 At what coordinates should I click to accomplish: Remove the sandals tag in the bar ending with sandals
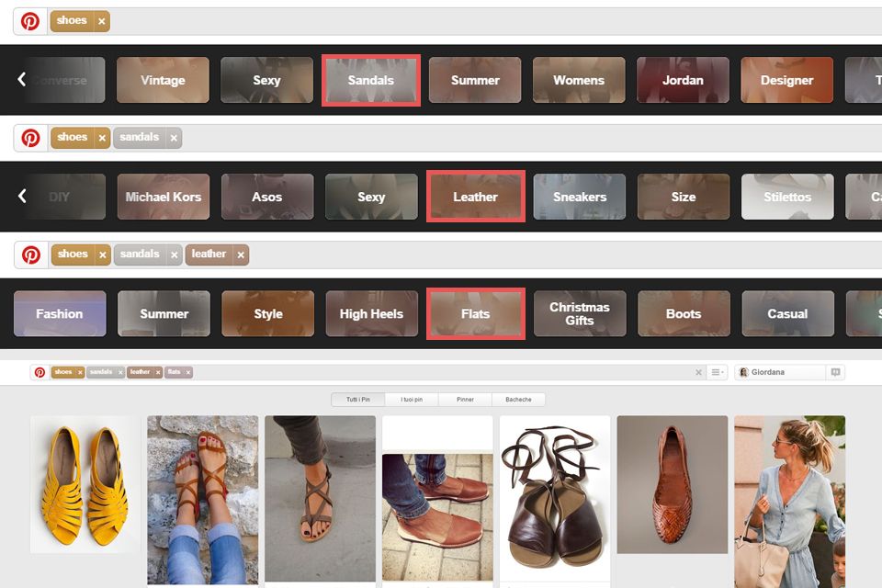(x=174, y=138)
